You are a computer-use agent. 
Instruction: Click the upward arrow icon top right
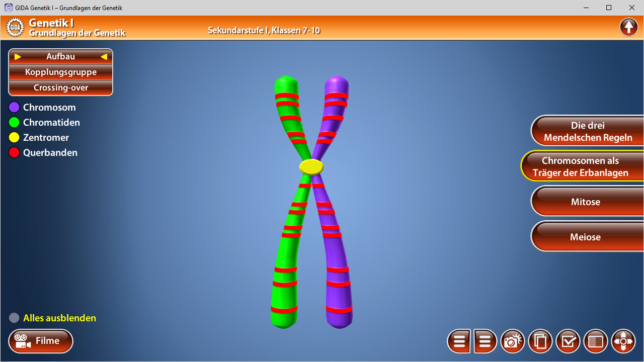628,27
